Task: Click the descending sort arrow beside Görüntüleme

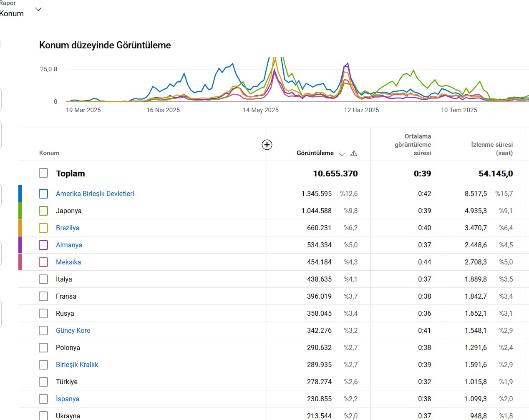Action: pos(342,153)
